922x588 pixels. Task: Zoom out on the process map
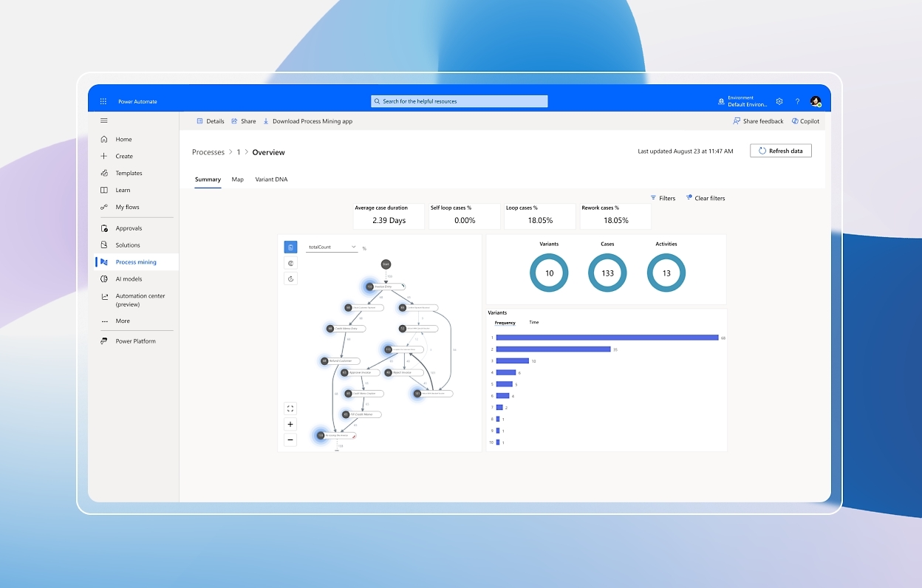pyautogui.click(x=290, y=439)
